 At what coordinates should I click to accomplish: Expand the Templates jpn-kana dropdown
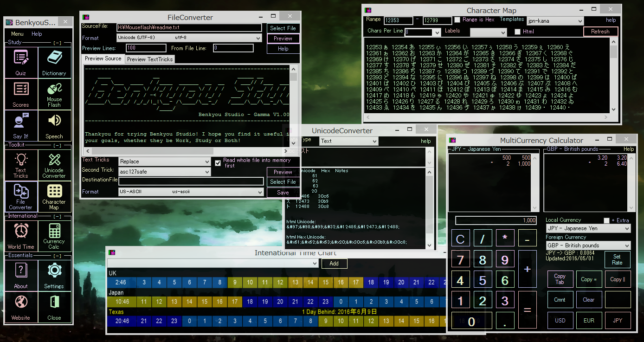(555, 21)
